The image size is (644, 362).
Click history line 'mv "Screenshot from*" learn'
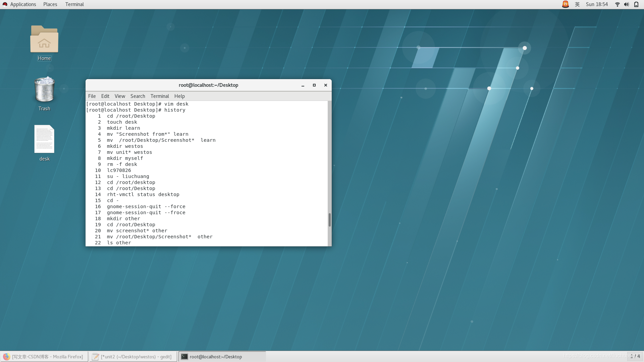[x=148, y=134]
